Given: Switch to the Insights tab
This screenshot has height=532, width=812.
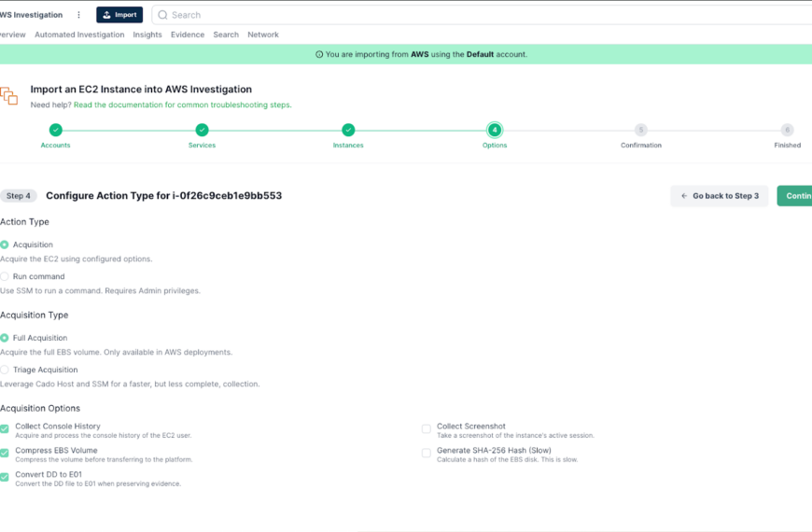Looking at the screenshot, I should point(147,35).
